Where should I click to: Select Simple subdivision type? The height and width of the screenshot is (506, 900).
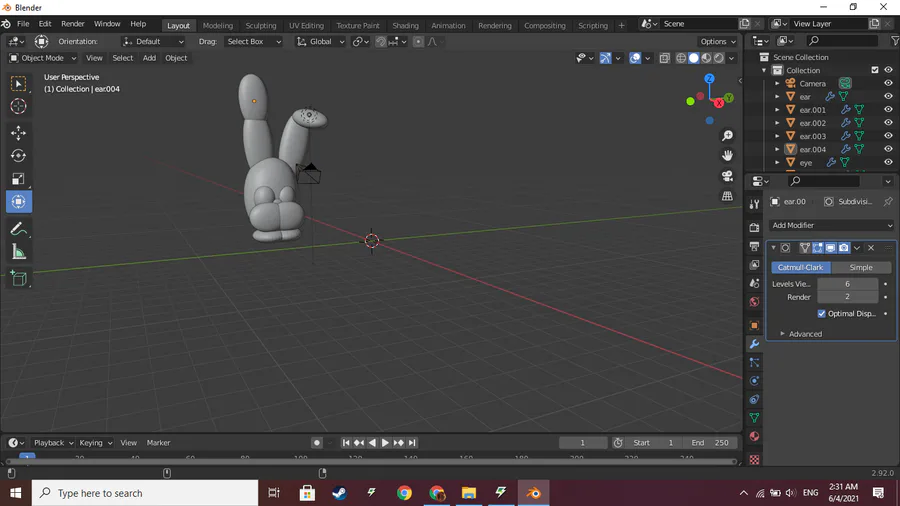860,267
